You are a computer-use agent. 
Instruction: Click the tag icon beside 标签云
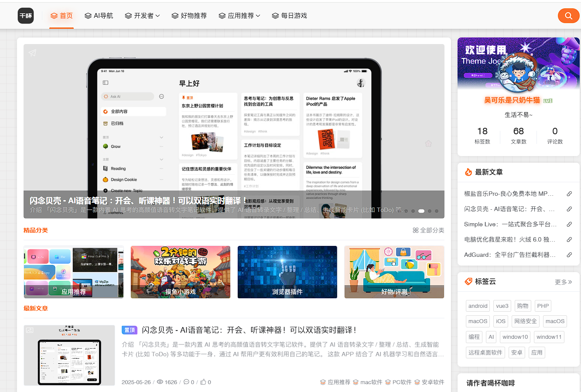[x=468, y=282]
